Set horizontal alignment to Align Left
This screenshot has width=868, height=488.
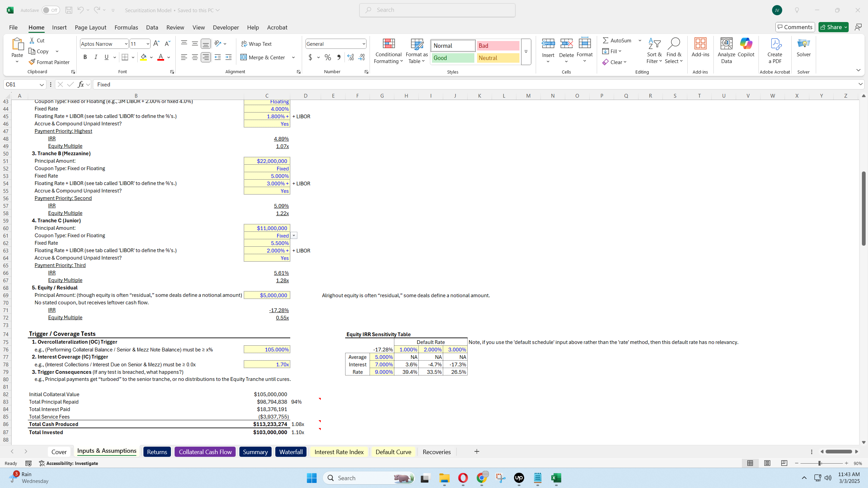click(184, 57)
